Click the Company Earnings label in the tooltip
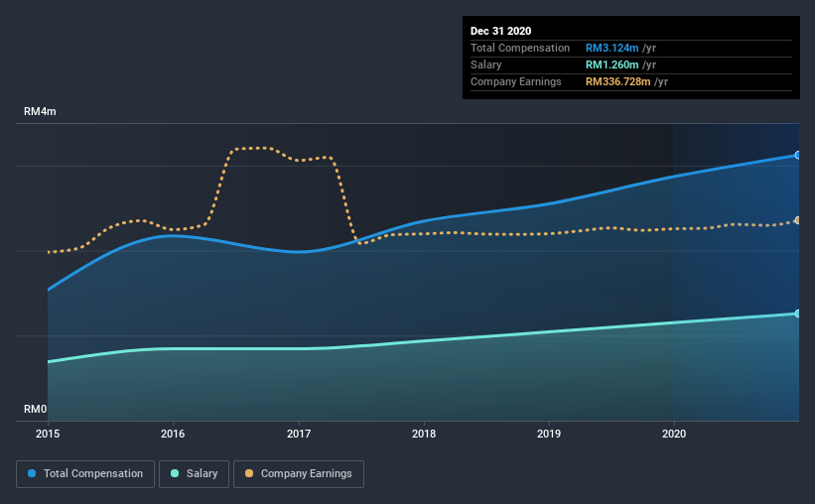 click(515, 82)
